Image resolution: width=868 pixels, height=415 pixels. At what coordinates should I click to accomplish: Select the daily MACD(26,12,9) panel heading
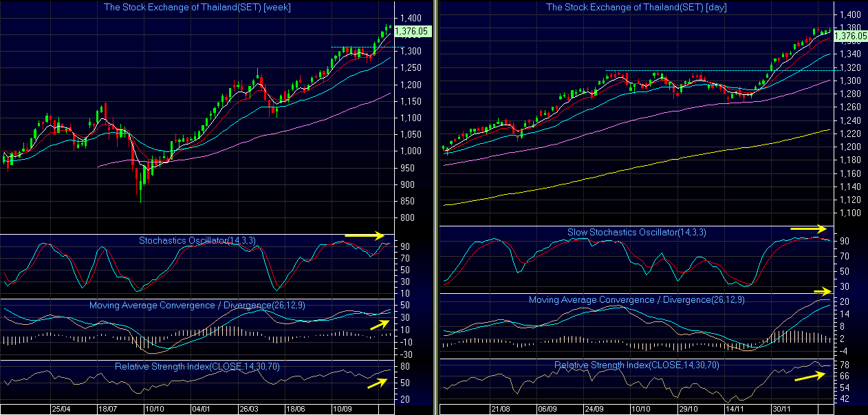click(636, 300)
